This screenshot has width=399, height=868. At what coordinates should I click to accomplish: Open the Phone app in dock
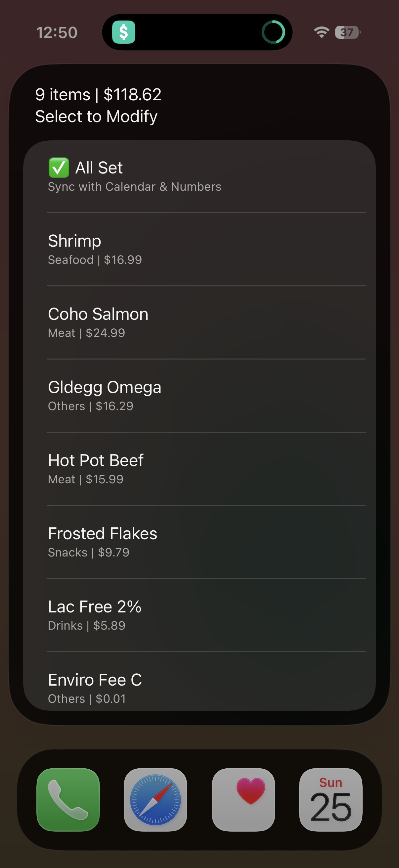pos(68,799)
